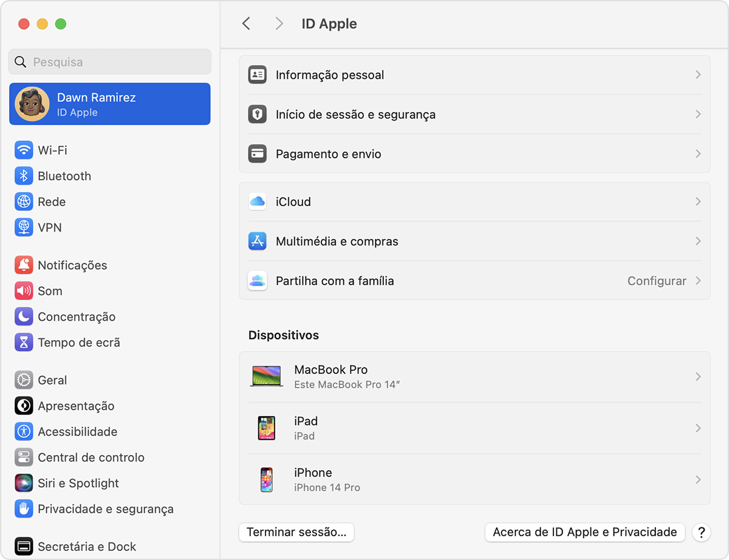The image size is (729, 560).
Task: Open MacBook Pro device details chevron
Action: [698, 377]
